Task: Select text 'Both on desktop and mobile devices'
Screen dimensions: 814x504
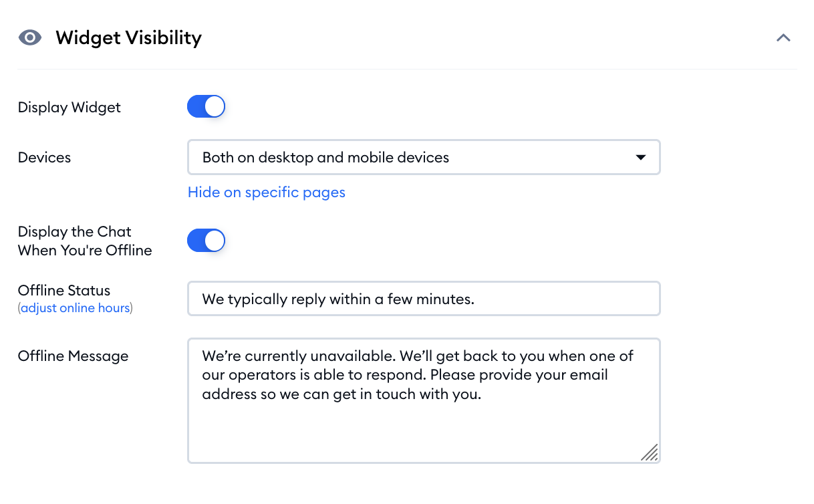Action: pyautogui.click(x=325, y=158)
